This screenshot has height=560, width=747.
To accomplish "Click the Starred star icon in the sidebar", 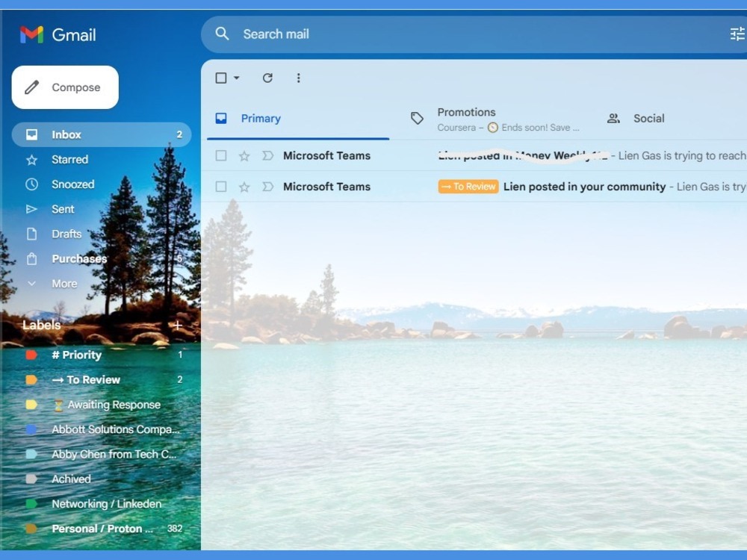I will (31, 160).
